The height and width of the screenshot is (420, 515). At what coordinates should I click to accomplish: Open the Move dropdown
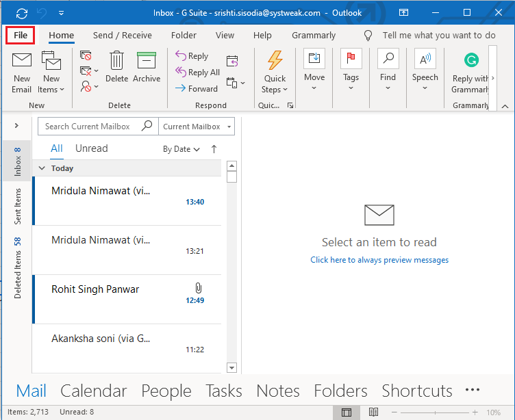pyautogui.click(x=314, y=70)
